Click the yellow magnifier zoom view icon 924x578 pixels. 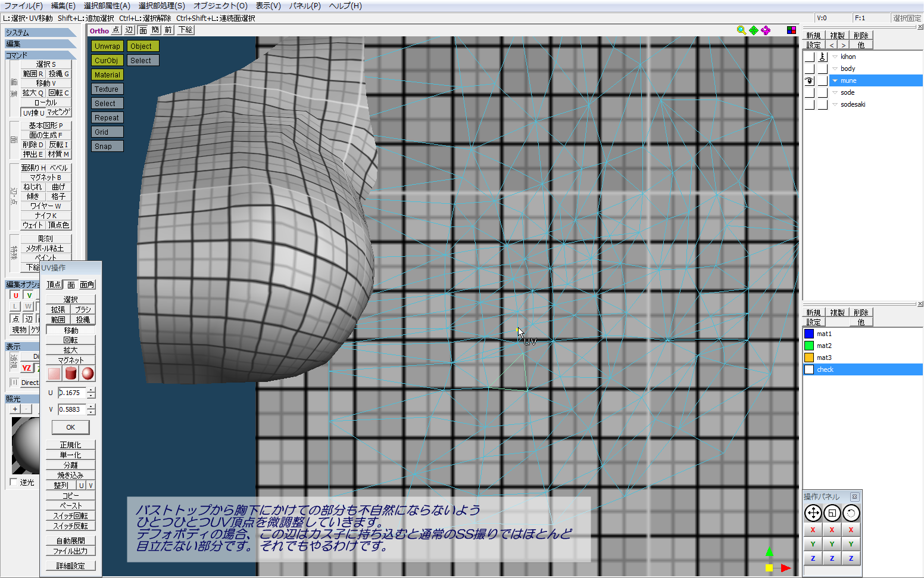(x=741, y=30)
